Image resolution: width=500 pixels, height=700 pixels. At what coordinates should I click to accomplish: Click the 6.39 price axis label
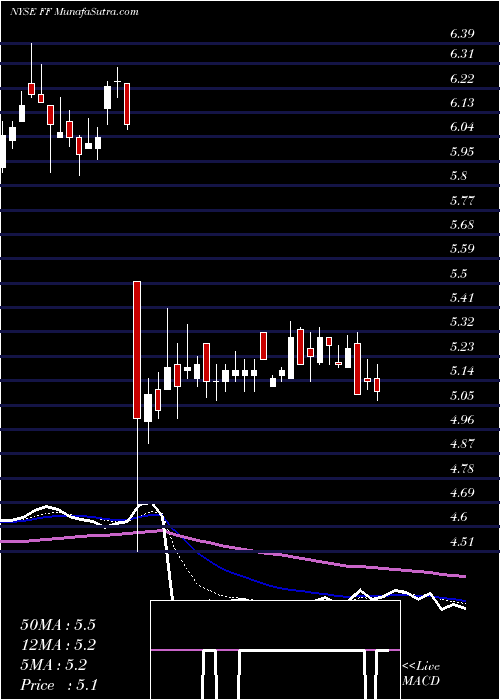[462, 34]
